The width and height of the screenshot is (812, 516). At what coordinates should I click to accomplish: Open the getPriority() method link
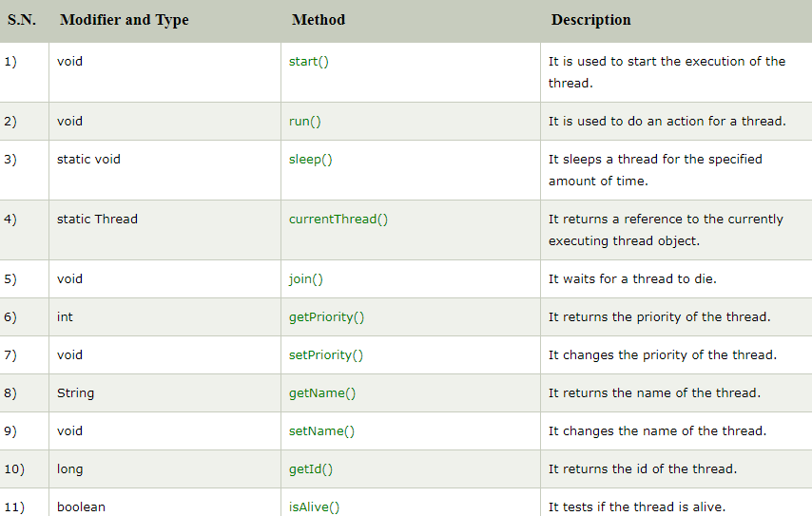pyautogui.click(x=327, y=317)
